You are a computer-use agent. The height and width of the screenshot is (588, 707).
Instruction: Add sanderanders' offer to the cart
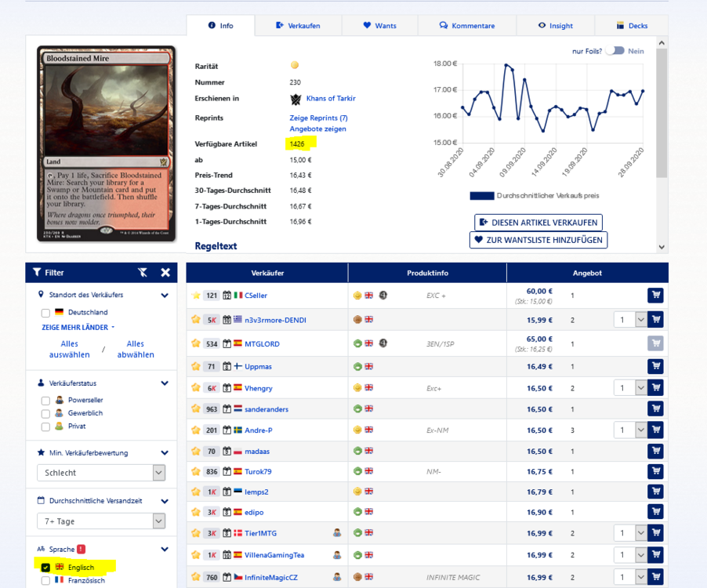click(655, 408)
